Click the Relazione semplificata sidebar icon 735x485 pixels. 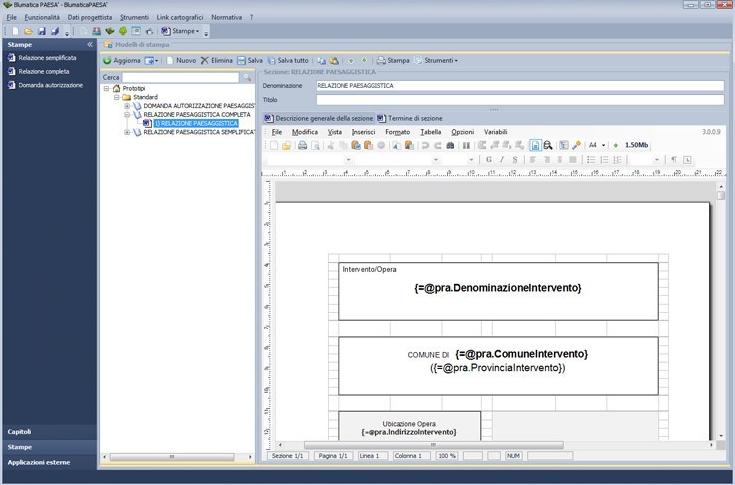pyautogui.click(x=11, y=58)
